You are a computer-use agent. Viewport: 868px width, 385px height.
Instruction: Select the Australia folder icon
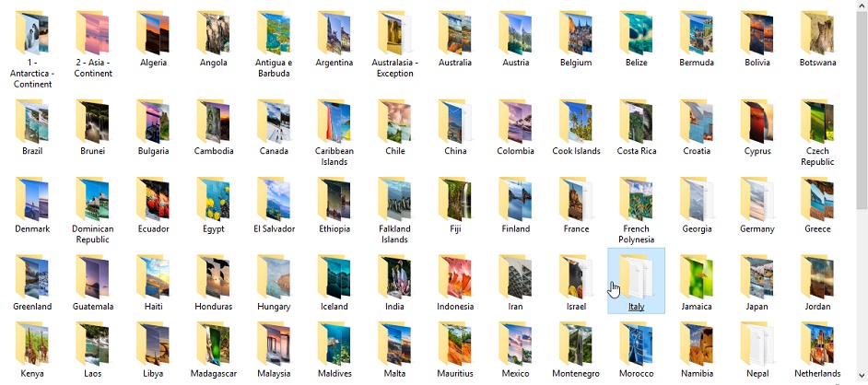pyautogui.click(x=455, y=32)
